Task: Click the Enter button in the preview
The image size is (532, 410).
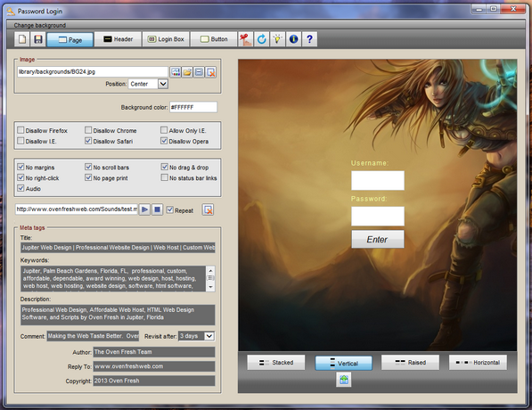Action: [x=378, y=239]
